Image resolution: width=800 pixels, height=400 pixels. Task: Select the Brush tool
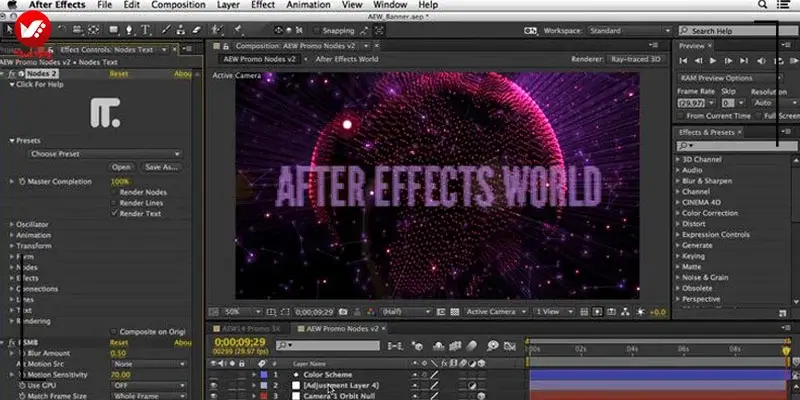pos(167,30)
